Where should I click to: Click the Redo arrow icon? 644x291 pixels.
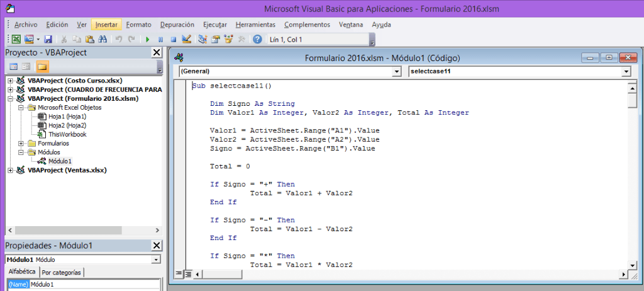pyautogui.click(x=131, y=40)
